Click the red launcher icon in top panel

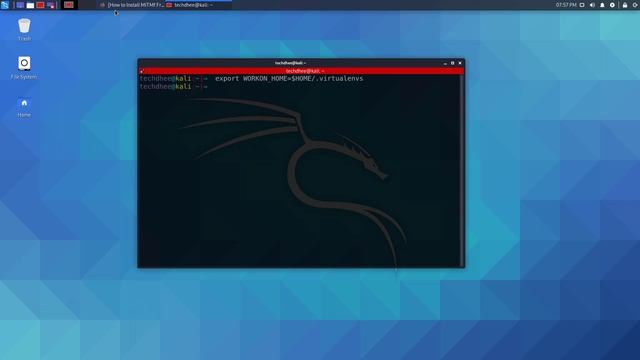pos(40,5)
